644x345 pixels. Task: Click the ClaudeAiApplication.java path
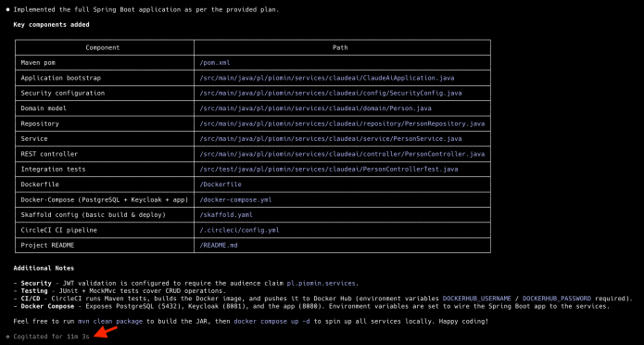(x=326, y=78)
